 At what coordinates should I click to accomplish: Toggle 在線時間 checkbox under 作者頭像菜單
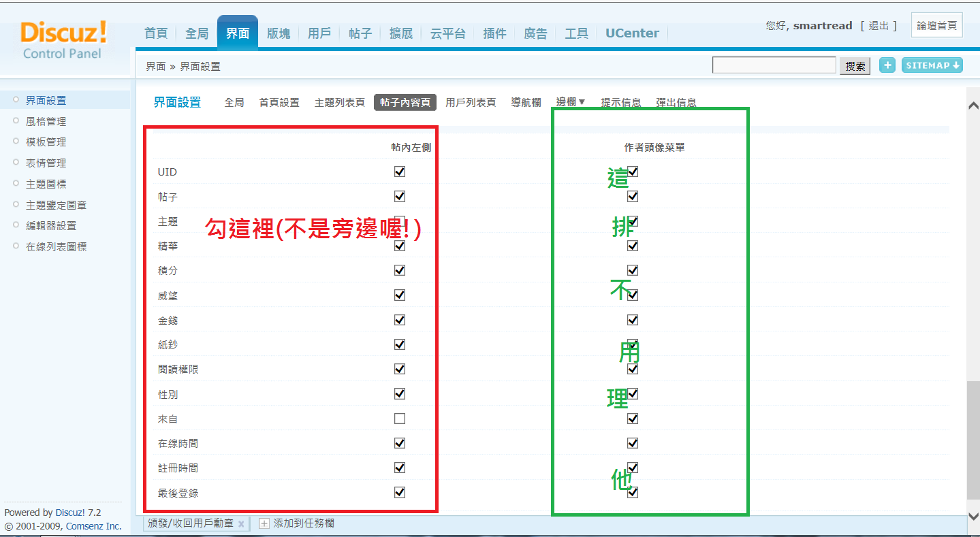[633, 443]
